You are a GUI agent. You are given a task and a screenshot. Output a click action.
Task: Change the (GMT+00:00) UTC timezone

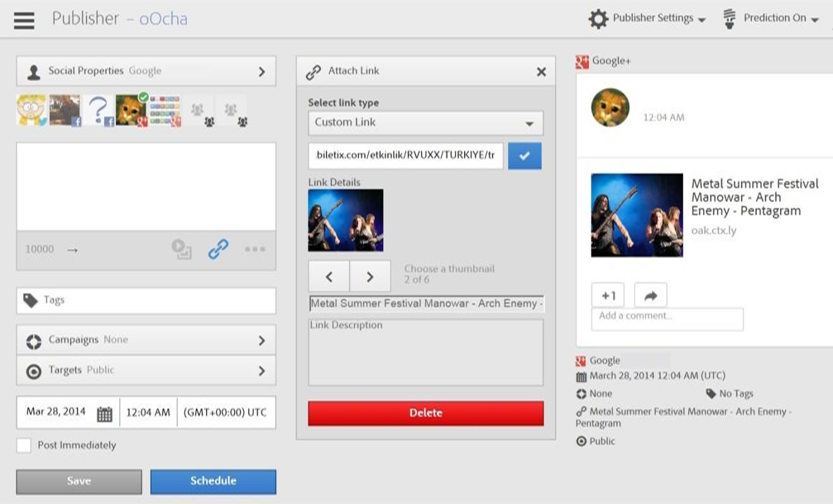click(226, 413)
